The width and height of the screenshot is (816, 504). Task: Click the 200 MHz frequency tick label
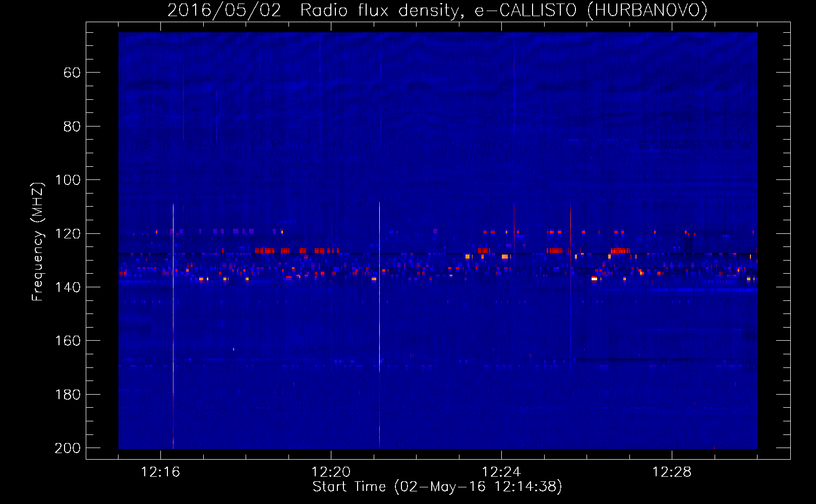click(x=68, y=448)
